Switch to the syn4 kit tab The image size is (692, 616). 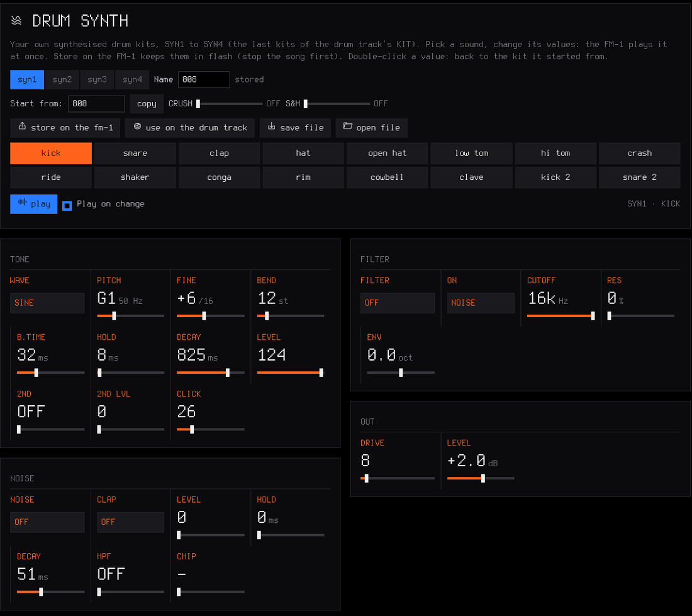132,79
